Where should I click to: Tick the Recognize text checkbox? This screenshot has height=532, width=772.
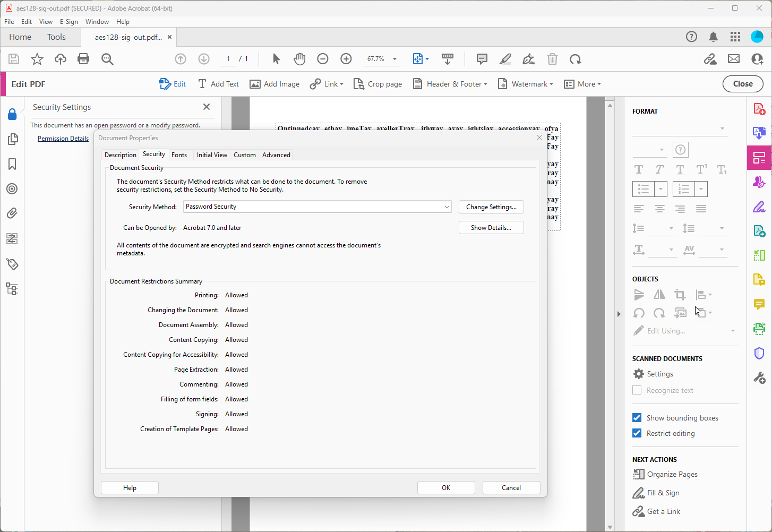coord(637,390)
